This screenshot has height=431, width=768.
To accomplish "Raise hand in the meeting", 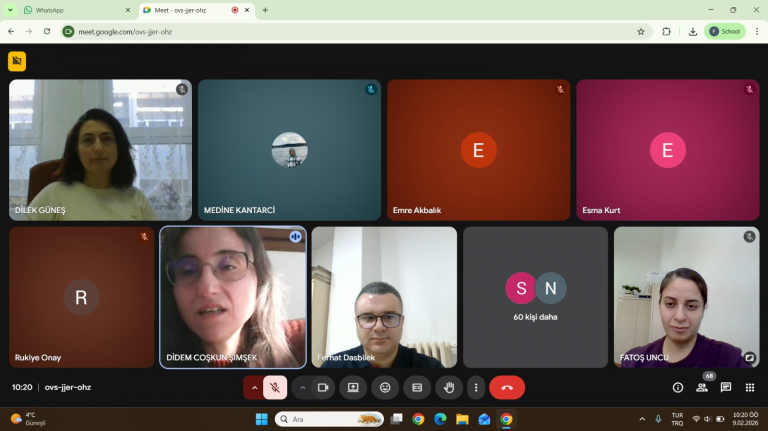I will [449, 387].
